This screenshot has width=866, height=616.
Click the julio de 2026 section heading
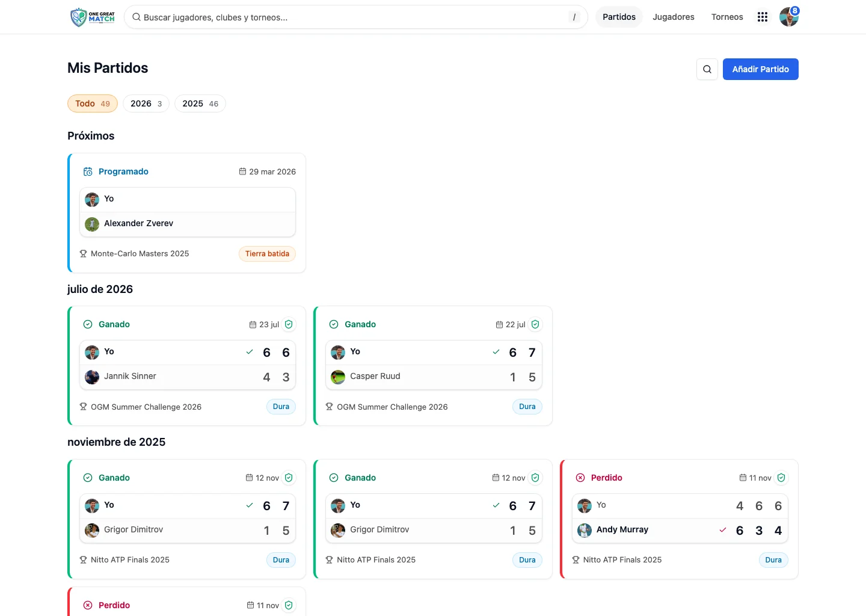point(100,289)
